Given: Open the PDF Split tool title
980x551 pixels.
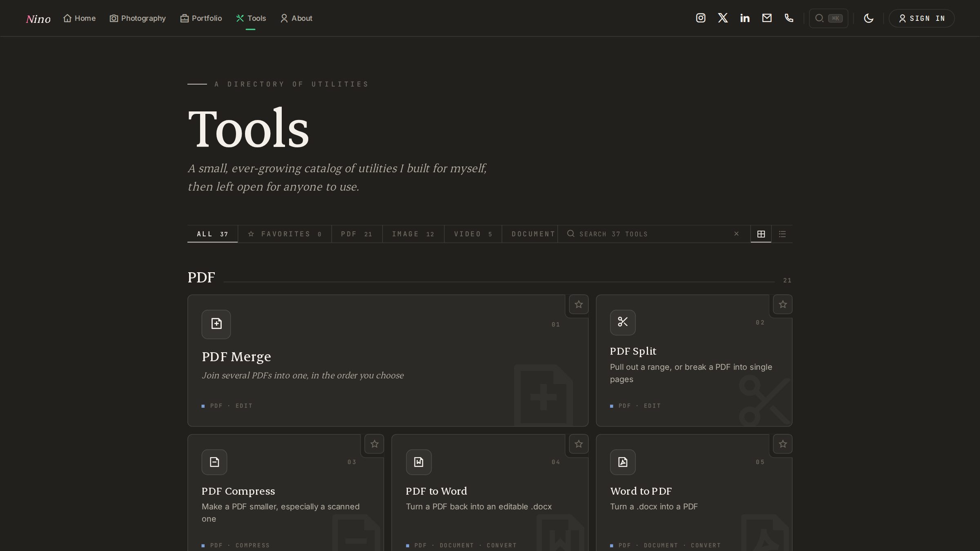Looking at the screenshot, I should 633,351.
